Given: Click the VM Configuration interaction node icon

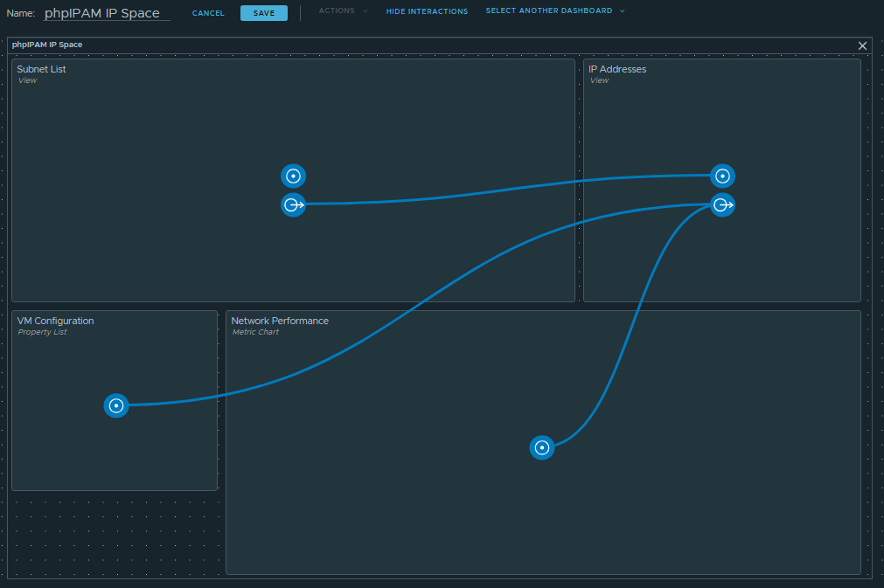Looking at the screenshot, I should [116, 405].
